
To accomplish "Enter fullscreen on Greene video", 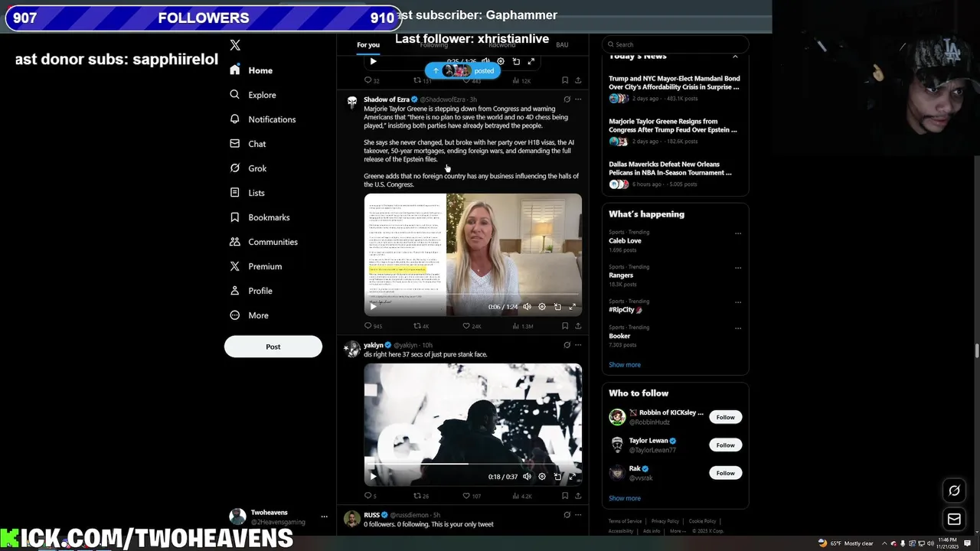I will coord(572,307).
